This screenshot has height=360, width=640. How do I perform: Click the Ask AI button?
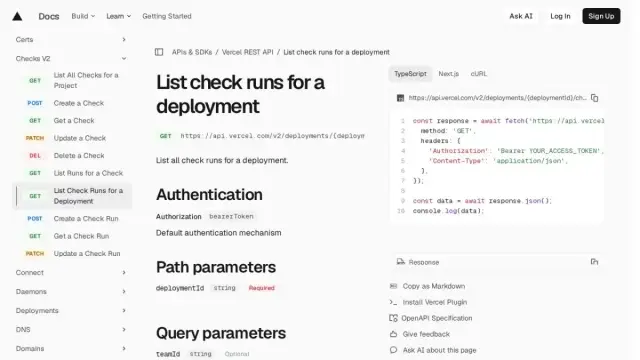pos(521,16)
